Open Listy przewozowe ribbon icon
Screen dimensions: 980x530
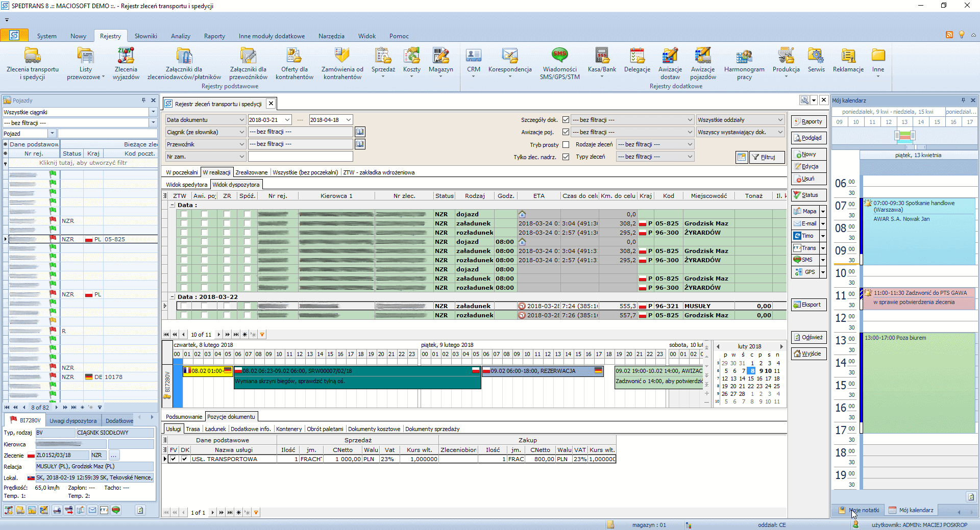pos(85,63)
